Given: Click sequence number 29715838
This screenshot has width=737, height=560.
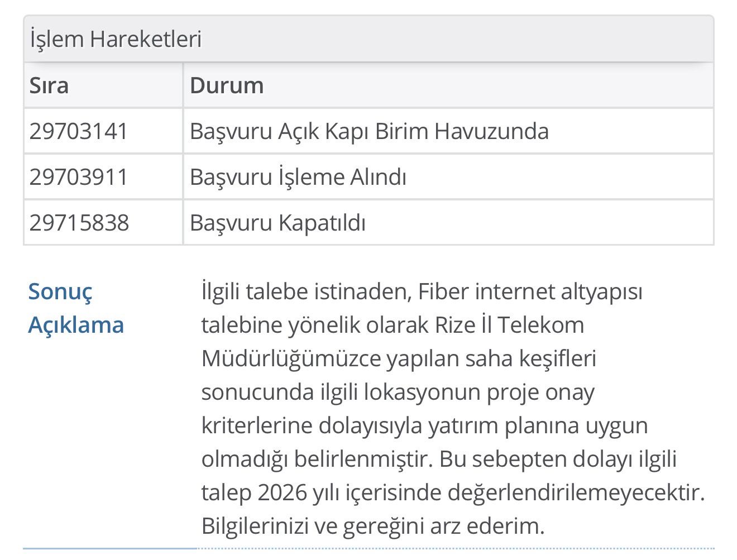Looking at the screenshot, I should (x=79, y=223).
